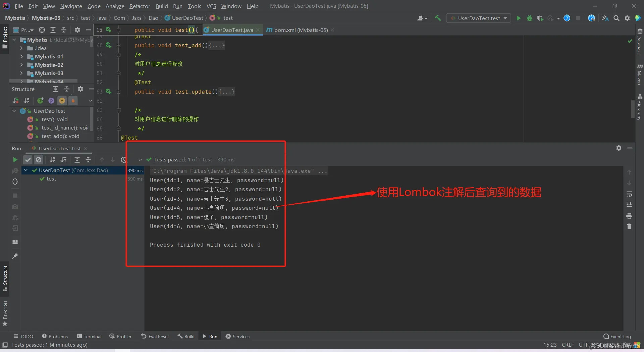Open Search Everywhere magnifier icon
This screenshot has height=352, width=644.
click(x=616, y=18)
